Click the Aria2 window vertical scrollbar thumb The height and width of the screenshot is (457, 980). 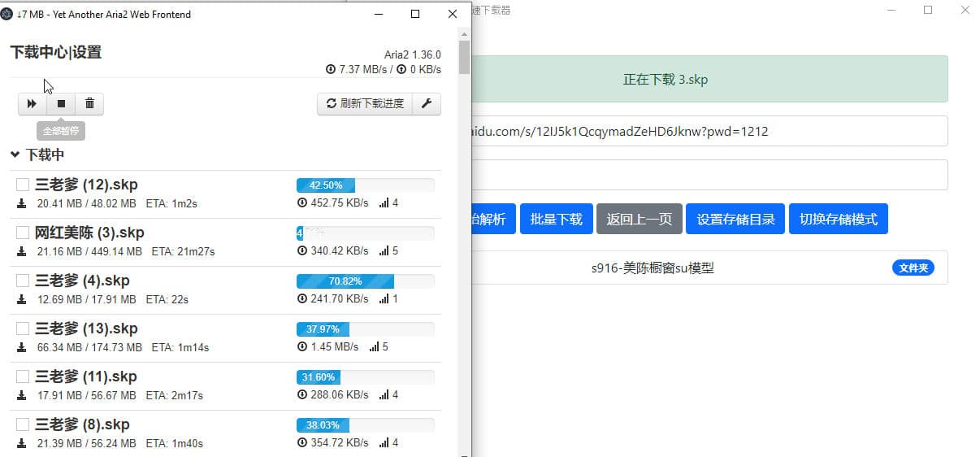tap(464, 57)
